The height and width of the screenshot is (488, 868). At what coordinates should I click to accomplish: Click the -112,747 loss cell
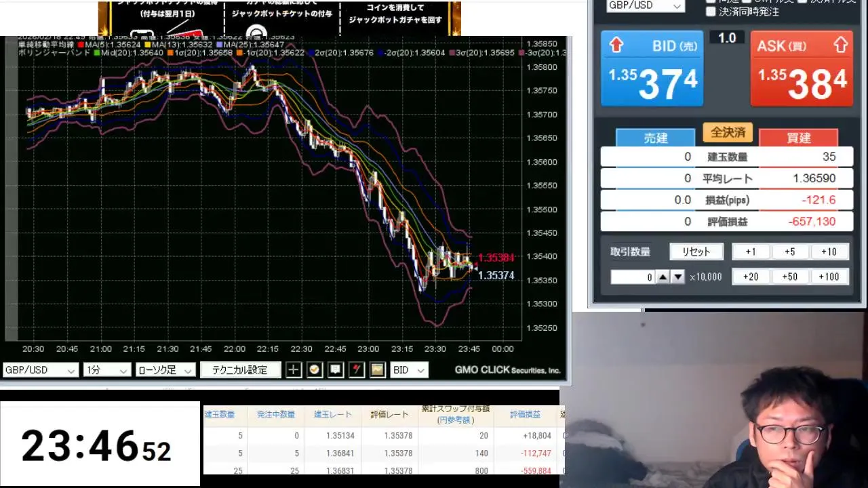point(536,453)
